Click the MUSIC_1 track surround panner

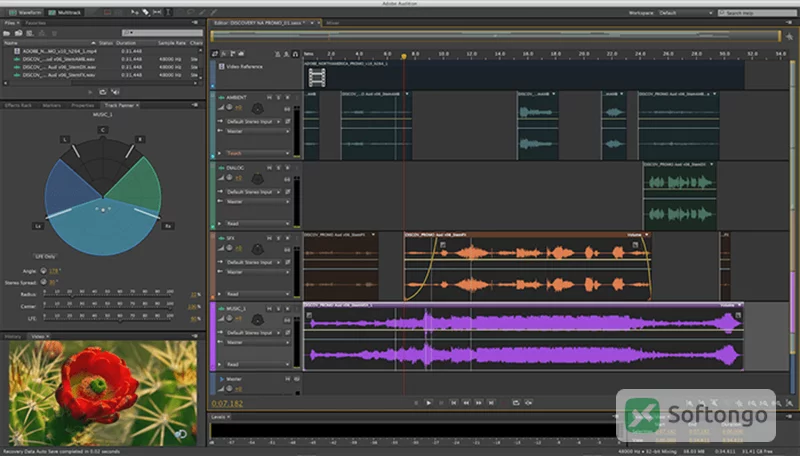click(258, 319)
